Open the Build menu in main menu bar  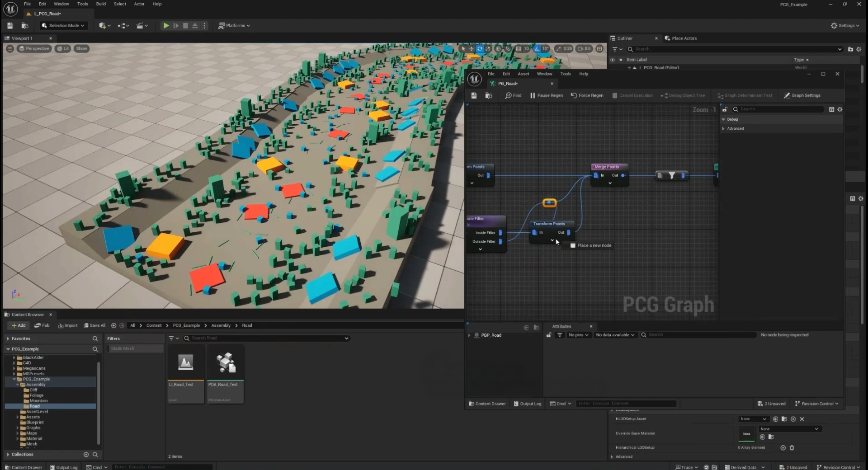click(101, 4)
